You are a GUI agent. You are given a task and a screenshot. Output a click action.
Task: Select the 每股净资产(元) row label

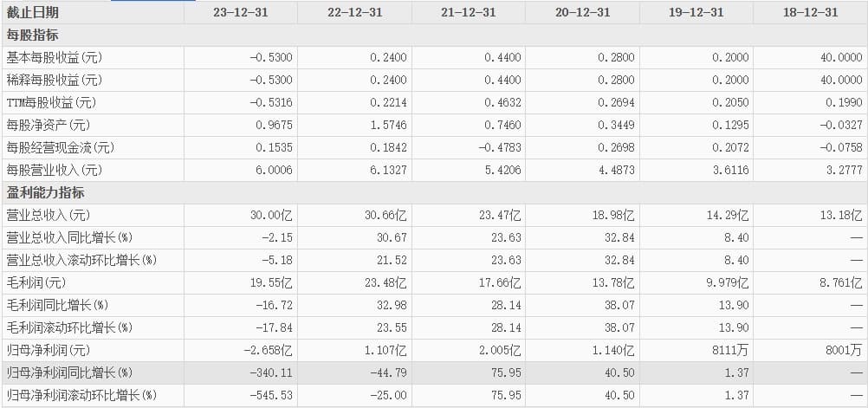click(x=49, y=125)
